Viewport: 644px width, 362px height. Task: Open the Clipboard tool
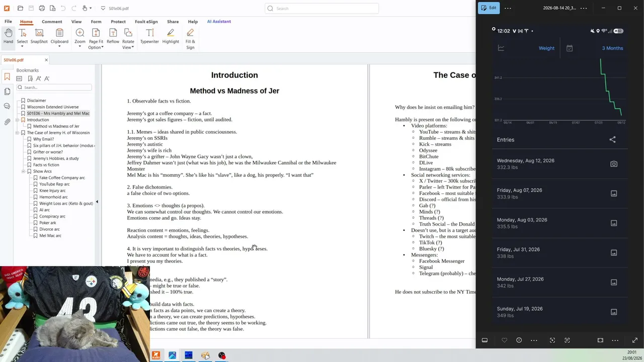[x=59, y=36]
